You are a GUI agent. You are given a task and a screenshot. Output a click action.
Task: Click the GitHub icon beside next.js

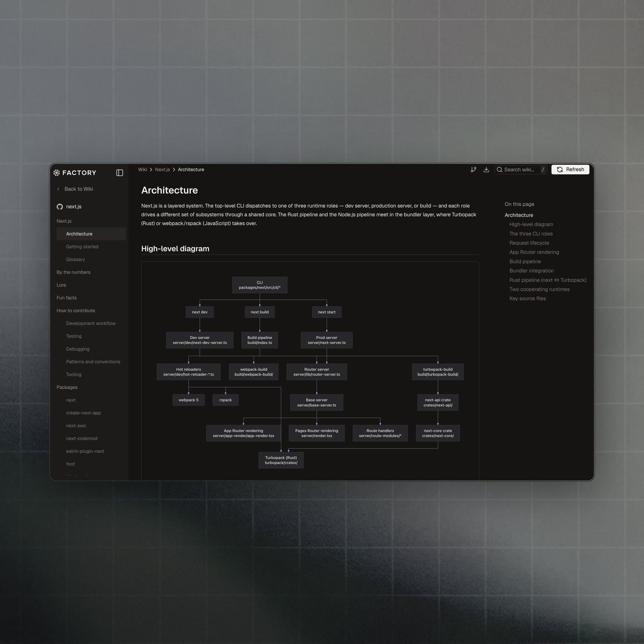pyautogui.click(x=60, y=206)
